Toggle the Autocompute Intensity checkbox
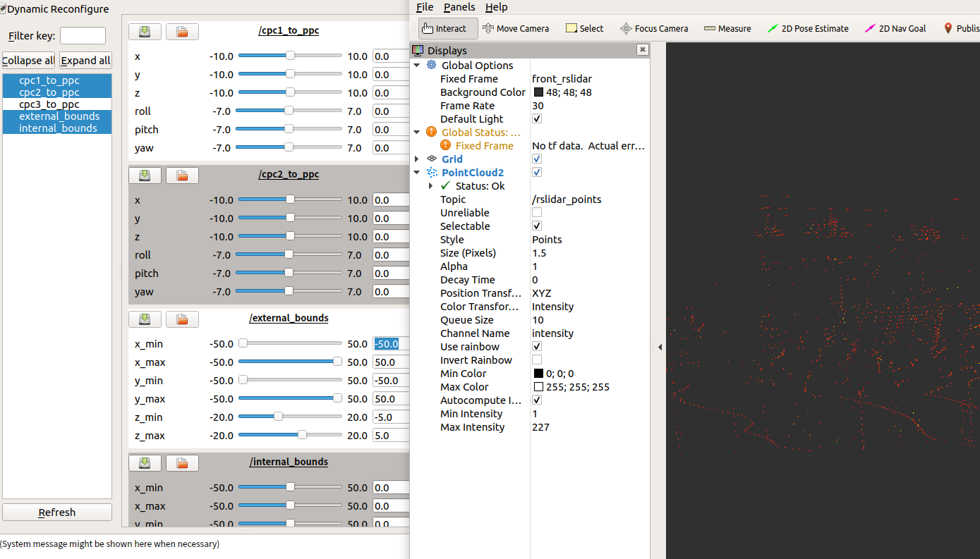This screenshot has height=559, width=980. [x=537, y=400]
